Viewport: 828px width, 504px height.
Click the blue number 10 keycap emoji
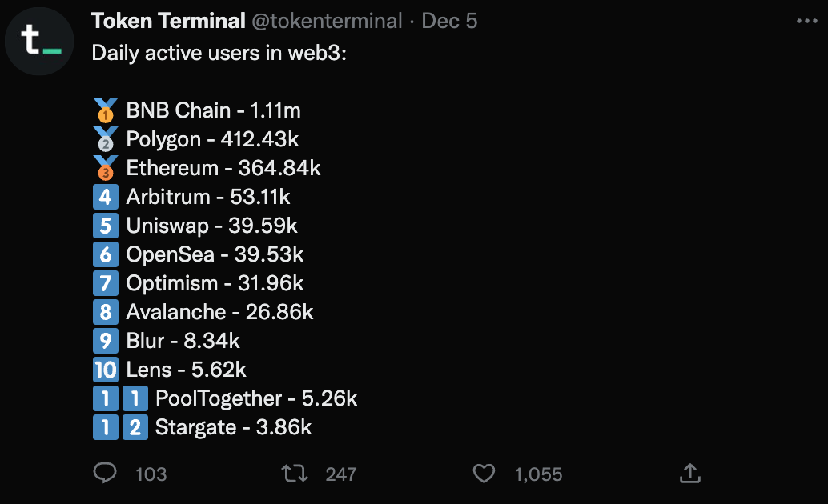point(105,370)
